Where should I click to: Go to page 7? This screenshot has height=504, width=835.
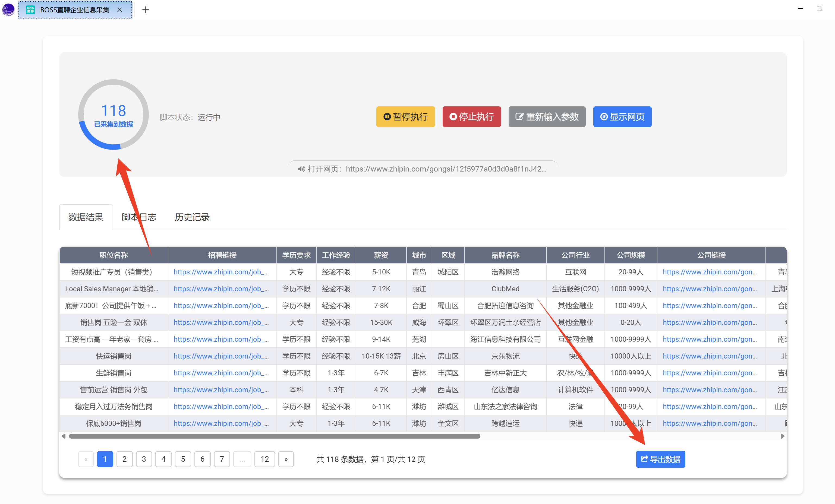click(x=222, y=459)
